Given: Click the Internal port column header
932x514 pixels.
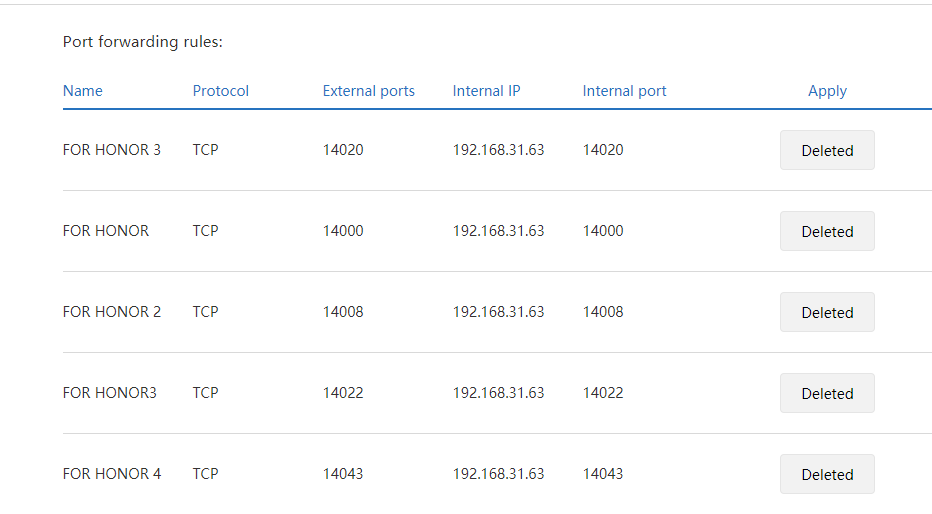Looking at the screenshot, I should pyautogui.click(x=624, y=91).
